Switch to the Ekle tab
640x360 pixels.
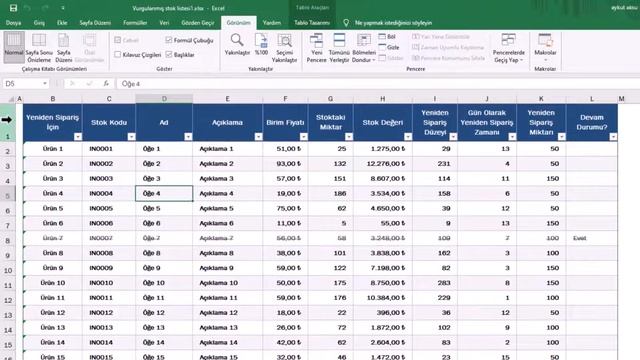click(x=62, y=23)
